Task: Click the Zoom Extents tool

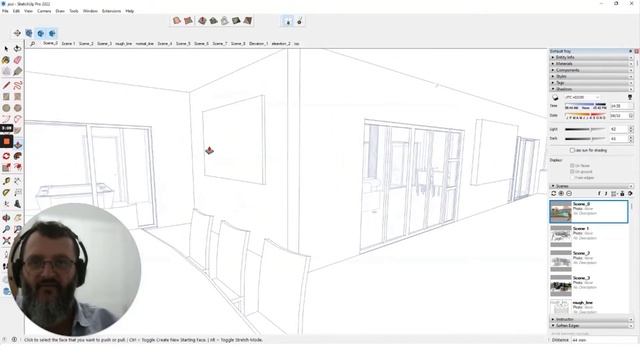Action: [x=6, y=241]
